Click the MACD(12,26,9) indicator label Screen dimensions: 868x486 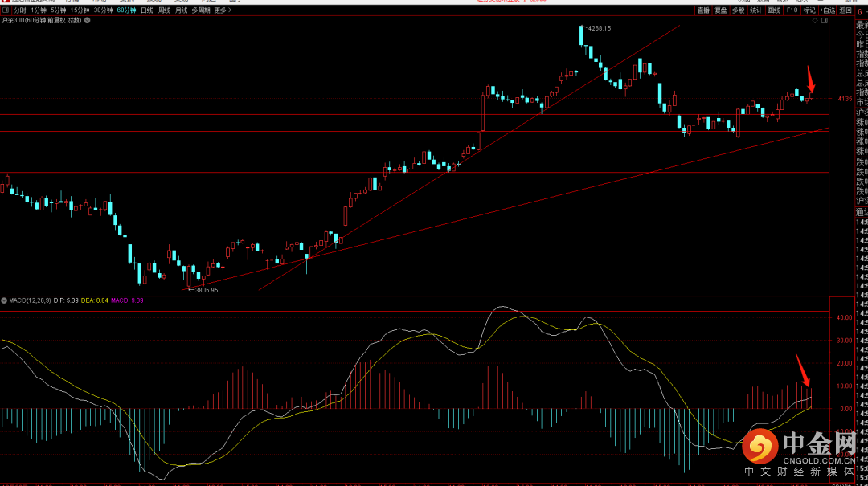pos(30,300)
